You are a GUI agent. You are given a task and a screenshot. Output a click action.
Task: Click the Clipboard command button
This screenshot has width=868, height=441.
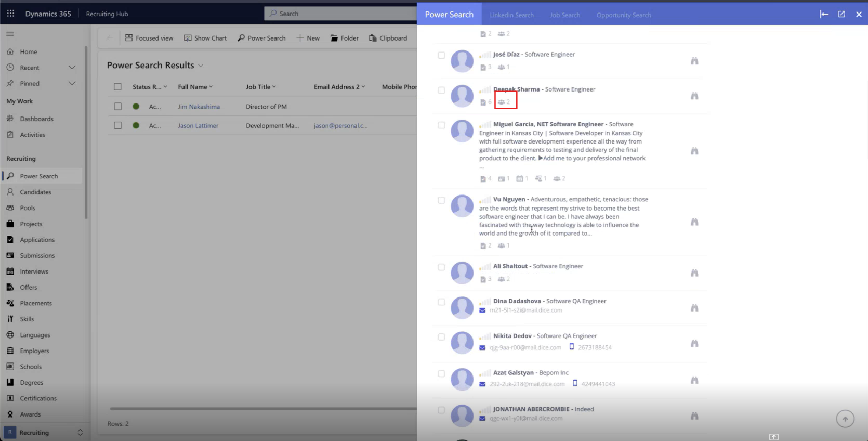pos(388,38)
